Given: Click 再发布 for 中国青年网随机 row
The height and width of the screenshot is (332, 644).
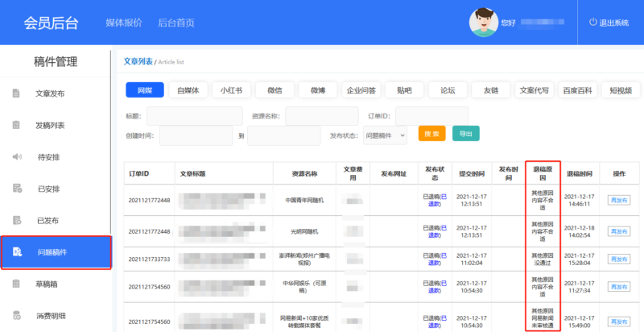Looking at the screenshot, I should point(619,200).
